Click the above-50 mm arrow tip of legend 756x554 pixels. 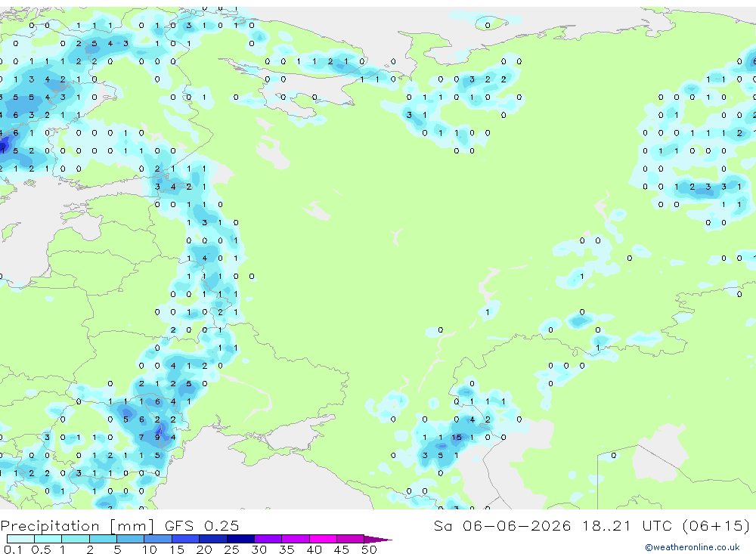(x=377, y=539)
